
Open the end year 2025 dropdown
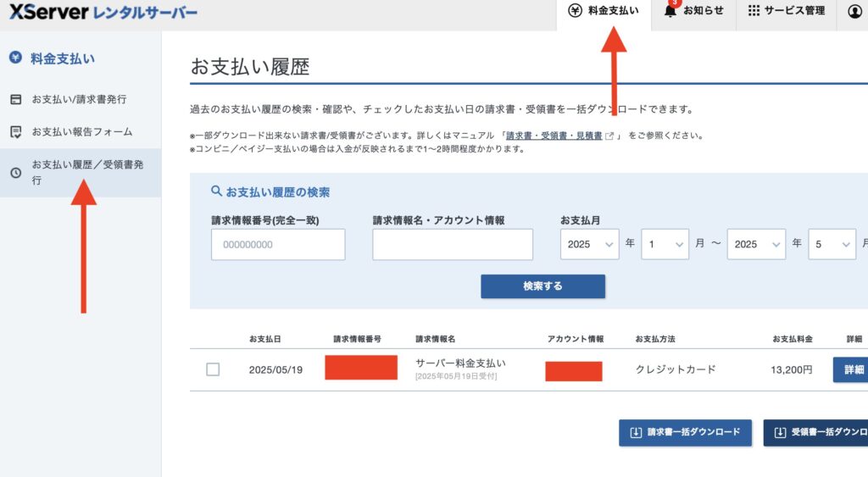(x=756, y=244)
